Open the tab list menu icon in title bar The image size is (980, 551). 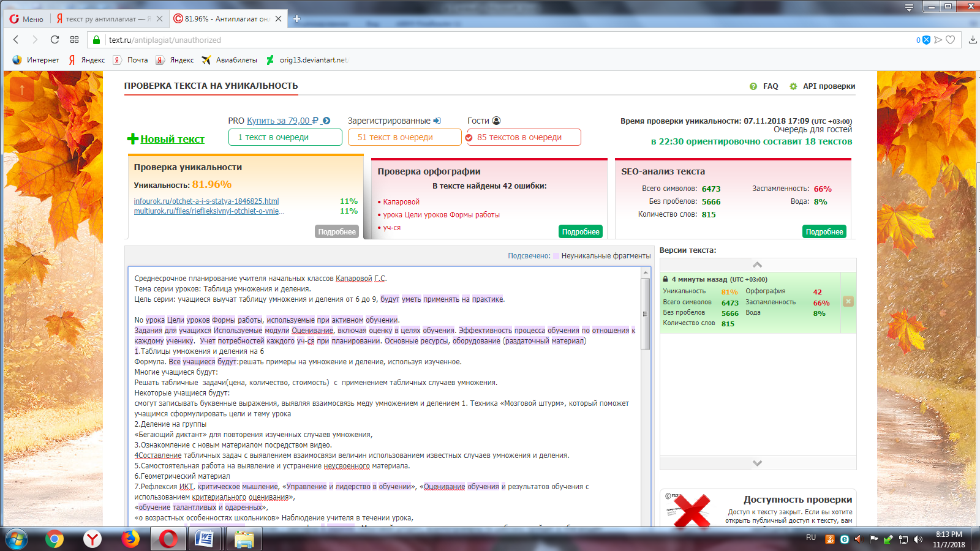(909, 7)
